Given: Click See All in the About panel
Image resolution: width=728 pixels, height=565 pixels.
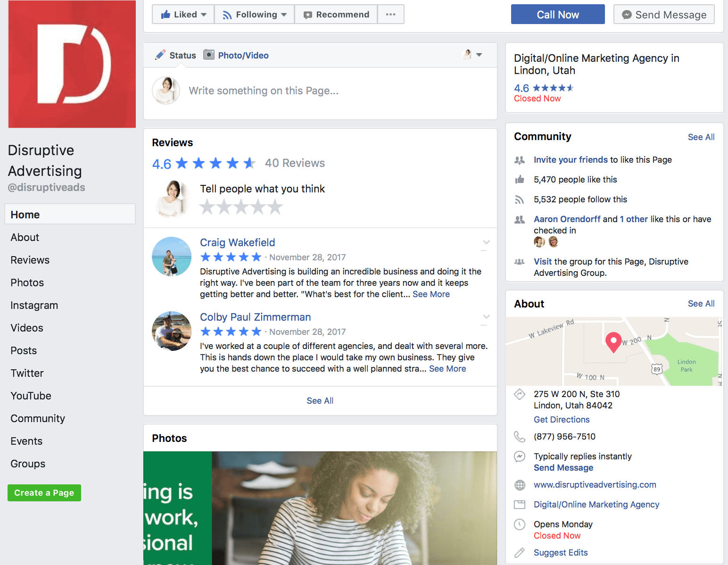Looking at the screenshot, I should point(701,304).
